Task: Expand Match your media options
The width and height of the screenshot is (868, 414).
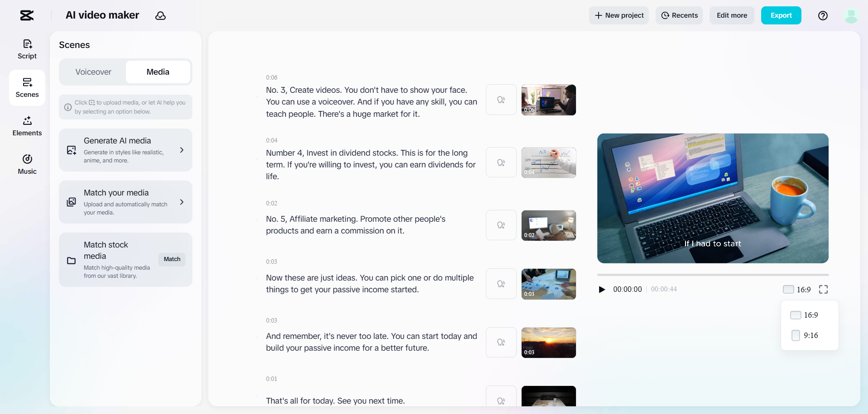Action: (182, 202)
